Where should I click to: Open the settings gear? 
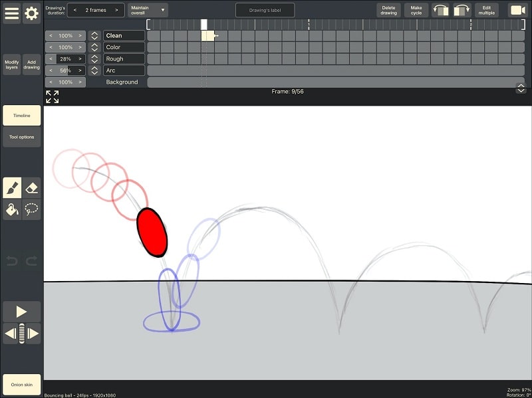pos(31,13)
